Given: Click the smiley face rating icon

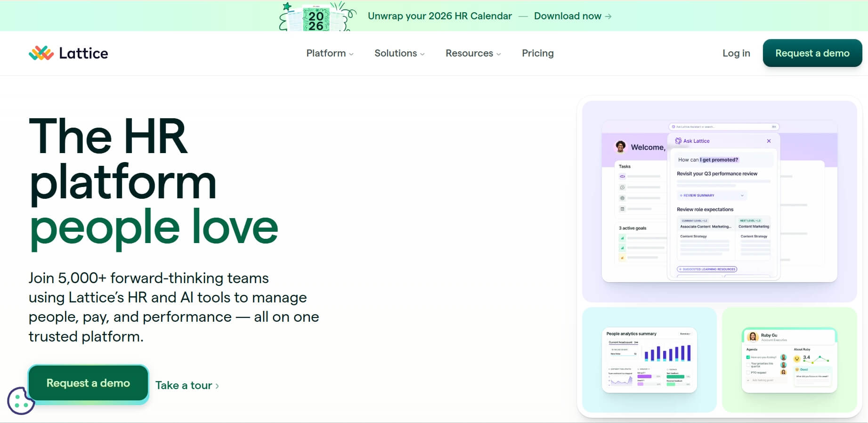Looking at the screenshot, I should 797,358.
